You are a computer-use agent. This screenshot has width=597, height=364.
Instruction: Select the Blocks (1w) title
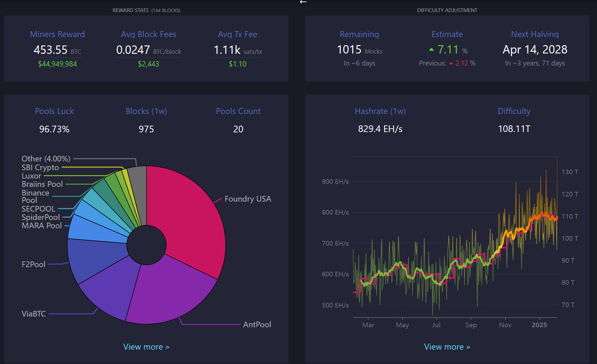[146, 111]
